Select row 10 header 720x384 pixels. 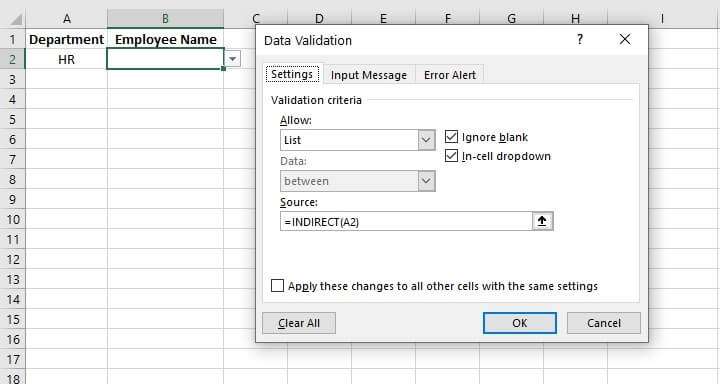point(12,219)
